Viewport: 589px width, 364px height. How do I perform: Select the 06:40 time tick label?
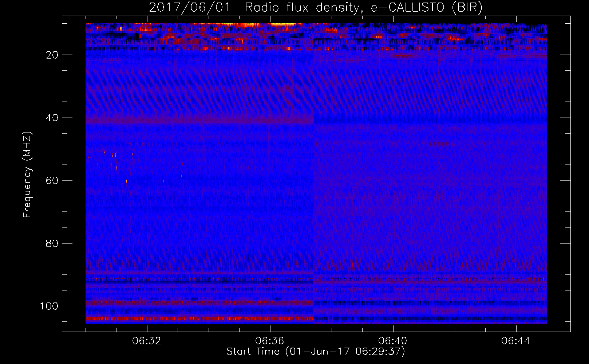tap(393, 341)
